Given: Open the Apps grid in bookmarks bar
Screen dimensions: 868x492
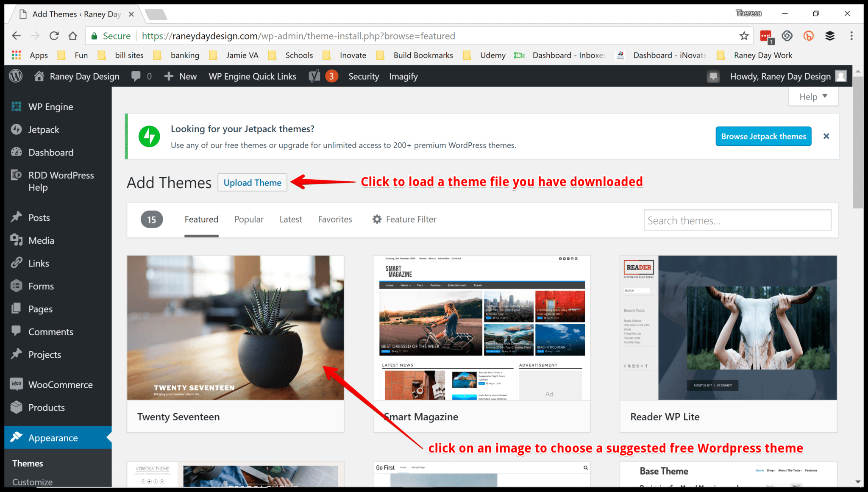Looking at the screenshot, I should tap(17, 55).
